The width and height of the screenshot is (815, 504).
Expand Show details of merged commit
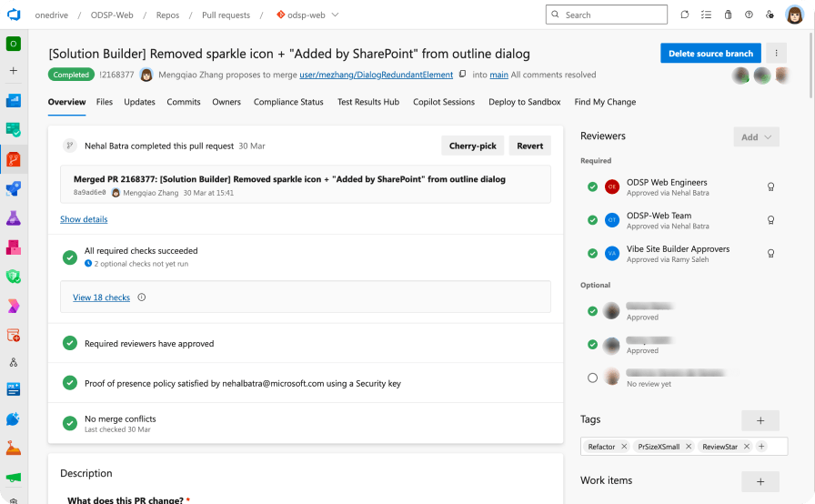(84, 219)
